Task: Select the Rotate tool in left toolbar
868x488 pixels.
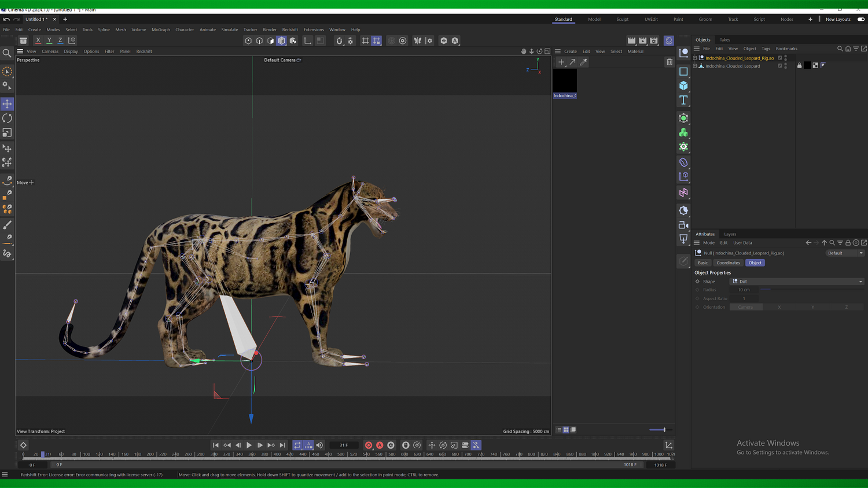Action: (x=7, y=118)
